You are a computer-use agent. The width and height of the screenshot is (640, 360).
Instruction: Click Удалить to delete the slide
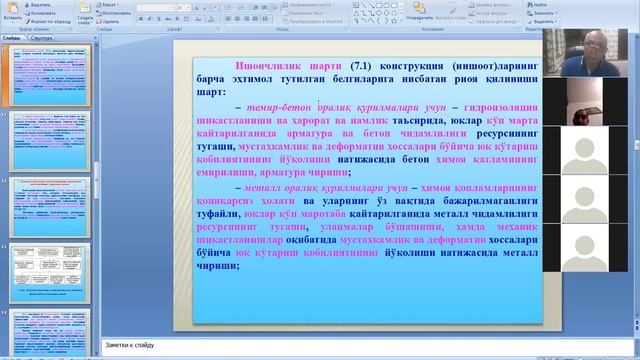point(108,21)
